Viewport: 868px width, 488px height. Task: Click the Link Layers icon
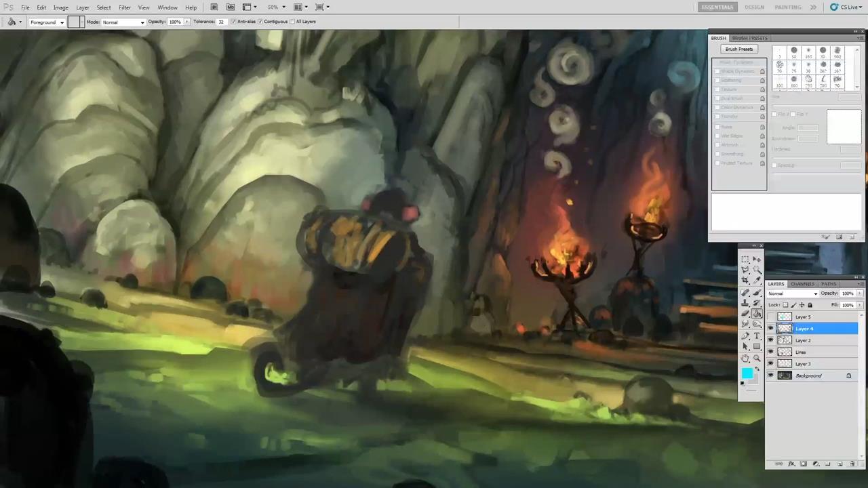[x=778, y=464]
